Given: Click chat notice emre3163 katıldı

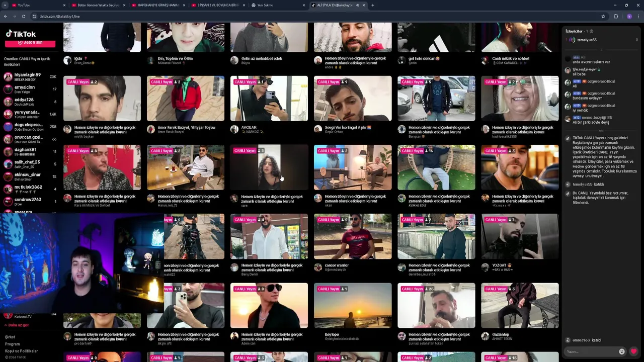Looking at the screenshot, I should coord(587,340).
